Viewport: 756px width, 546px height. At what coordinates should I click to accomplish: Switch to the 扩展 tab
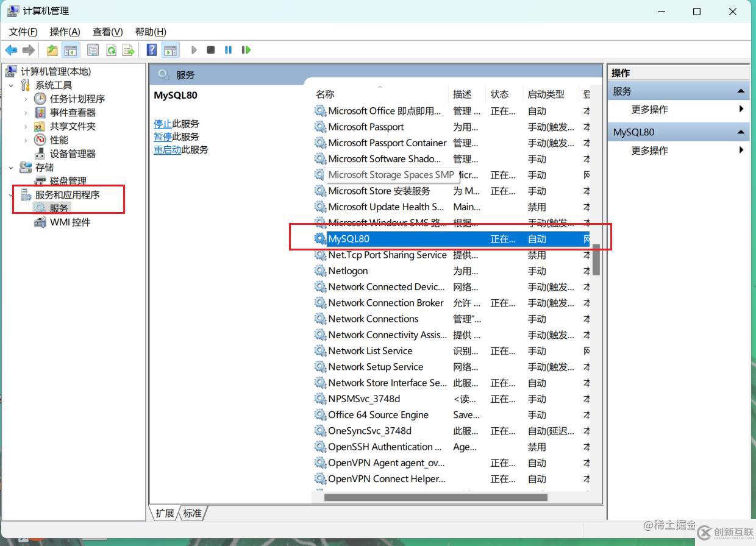point(165,513)
